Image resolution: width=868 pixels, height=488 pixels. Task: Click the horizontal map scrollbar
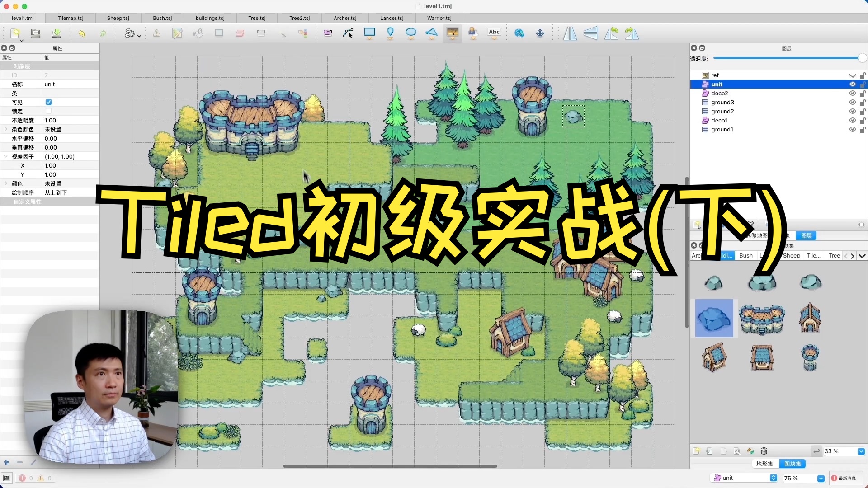(390, 466)
